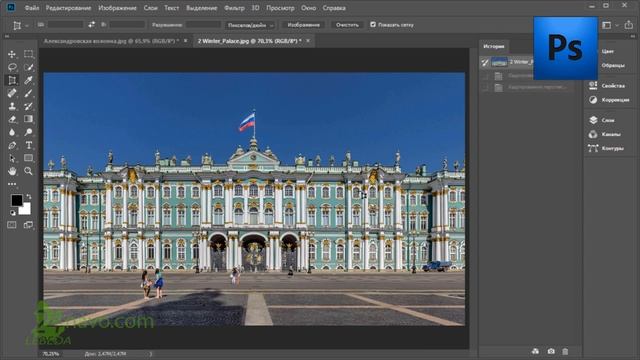Open the Фильтр menu
640x360 pixels.
pos(234,8)
